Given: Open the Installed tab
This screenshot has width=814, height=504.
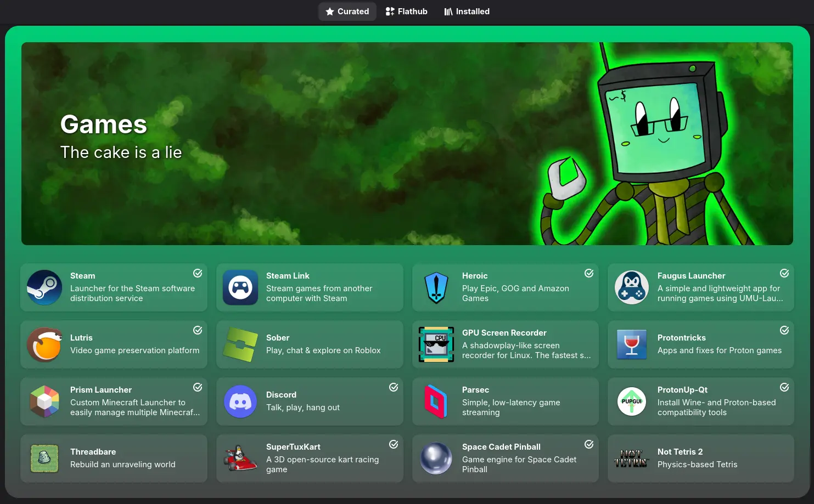Looking at the screenshot, I should coord(466,11).
